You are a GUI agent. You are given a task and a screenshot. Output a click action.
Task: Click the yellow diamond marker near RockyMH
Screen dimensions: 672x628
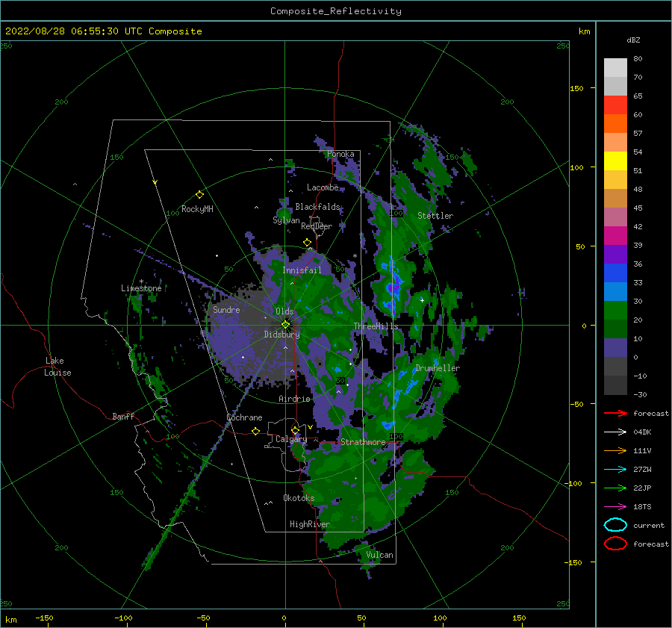tap(199, 195)
